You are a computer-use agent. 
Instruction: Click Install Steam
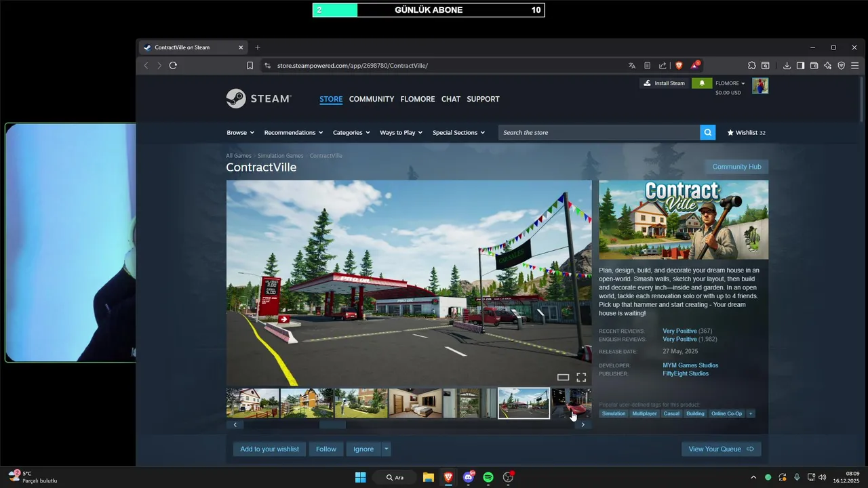[x=664, y=83]
